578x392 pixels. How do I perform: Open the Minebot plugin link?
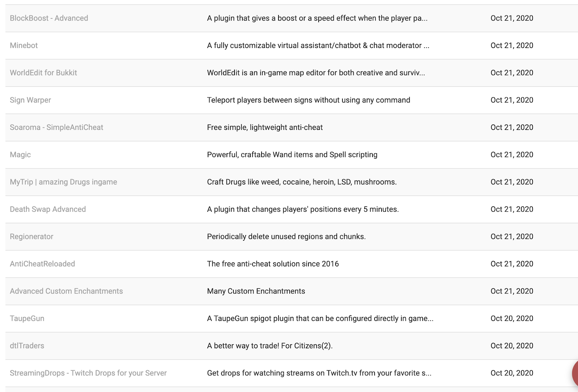(24, 45)
